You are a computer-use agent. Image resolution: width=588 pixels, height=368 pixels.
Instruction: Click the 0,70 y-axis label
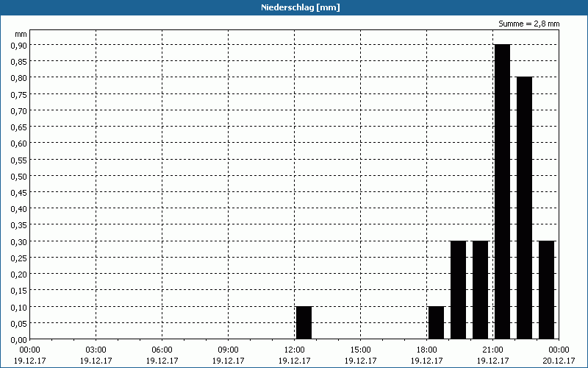(19, 111)
